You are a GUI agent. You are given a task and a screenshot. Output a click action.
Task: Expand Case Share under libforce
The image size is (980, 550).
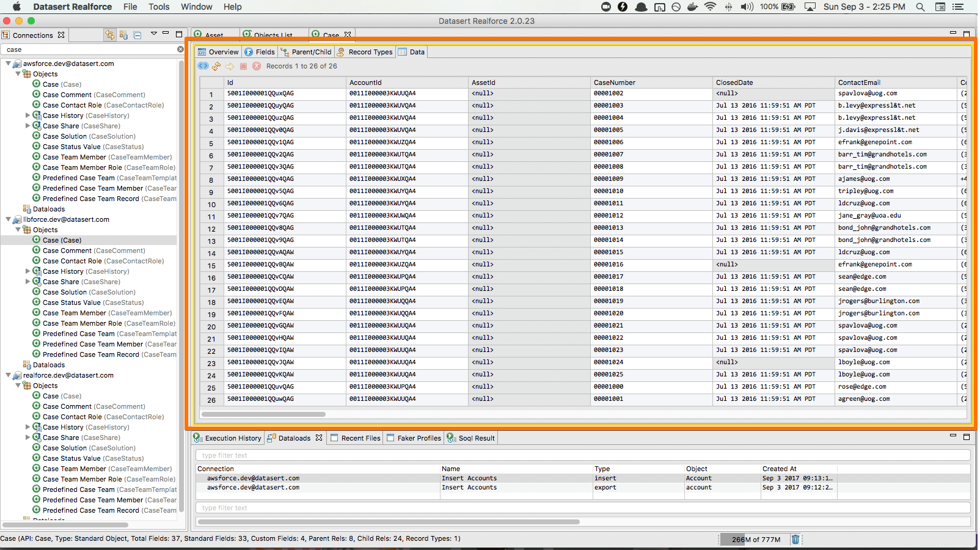coord(27,282)
